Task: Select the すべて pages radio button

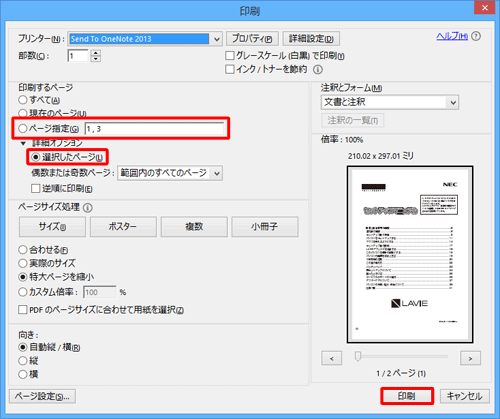Action: [x=23, y=100]
